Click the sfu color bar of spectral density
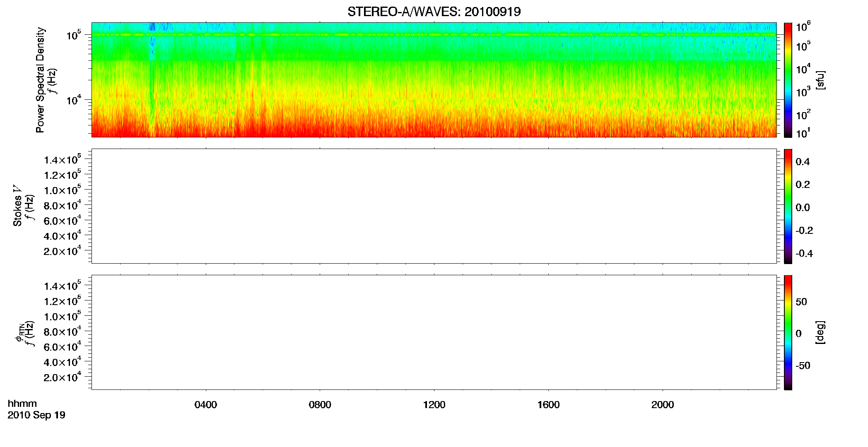Screen dimensions: 868x447 coord(788,80)
